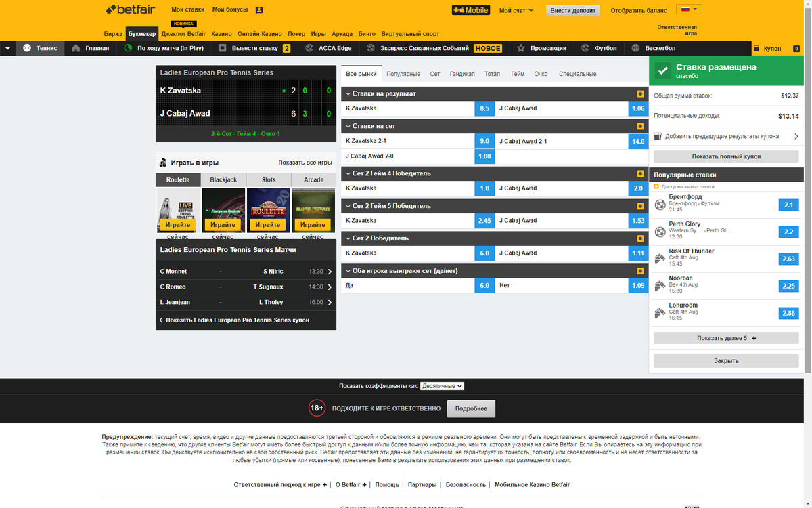Image resolution: width=812 pixels, height=508 pixels.
Task: Select J Cabaj Awad 2-0 odds 1.08
Action: pyautogui.click(x=484, y=156)
